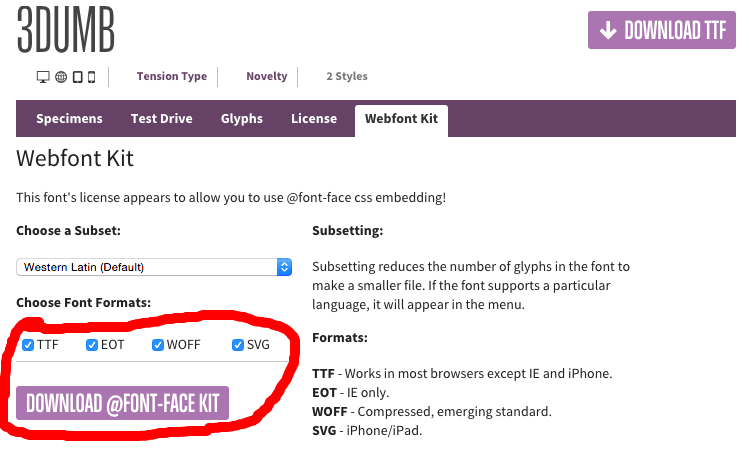
Task: Open the Novelty category link
Action: (267, 76)
